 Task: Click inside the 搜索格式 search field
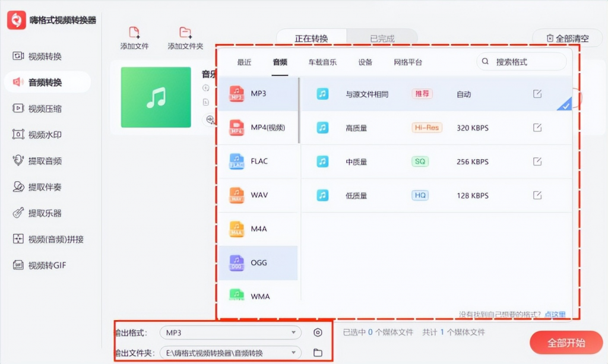(521, 62)
